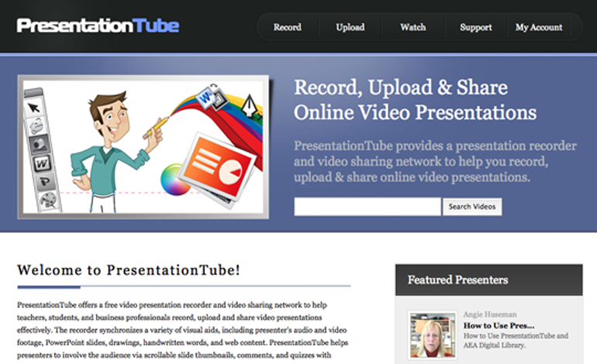Open the Upload menu item
This screenshot has width=597, height=364.
(350, 27)
